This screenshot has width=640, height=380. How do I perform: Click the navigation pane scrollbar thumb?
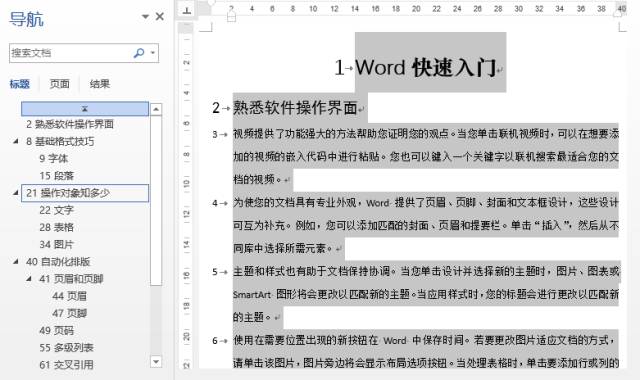point(156,200)
